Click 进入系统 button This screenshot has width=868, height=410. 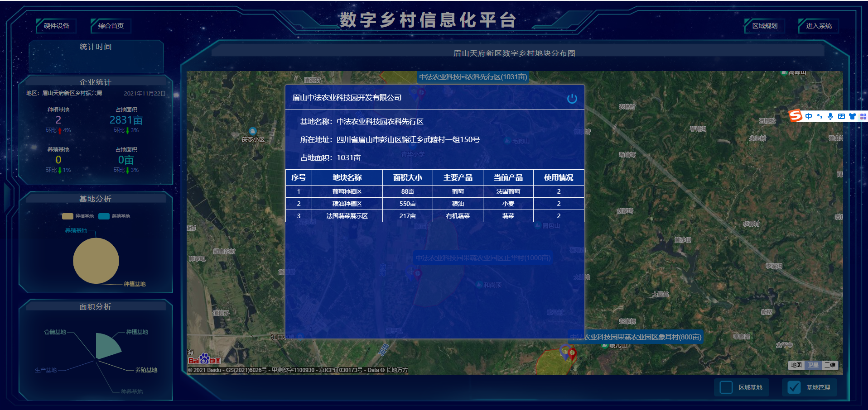[x=819, y=26]
